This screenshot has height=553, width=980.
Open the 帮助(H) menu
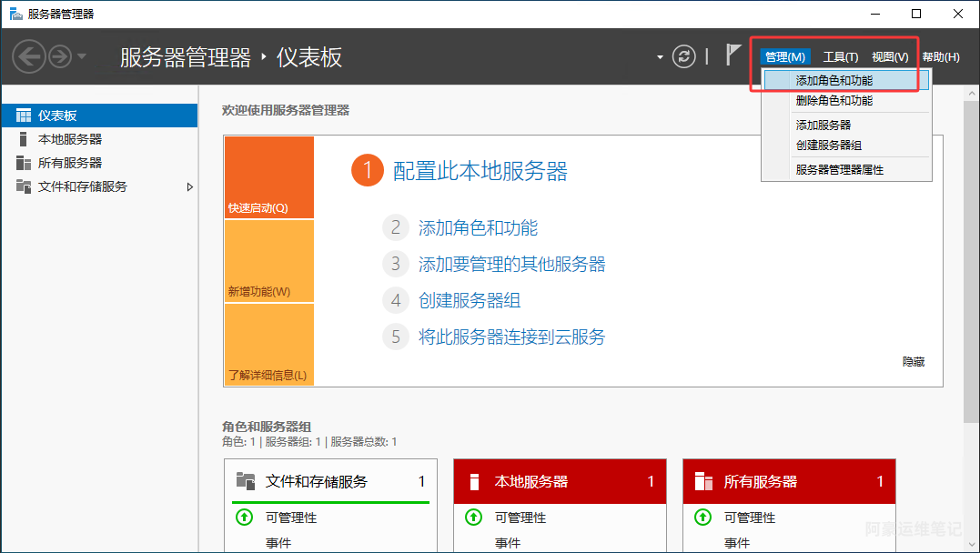941,57
